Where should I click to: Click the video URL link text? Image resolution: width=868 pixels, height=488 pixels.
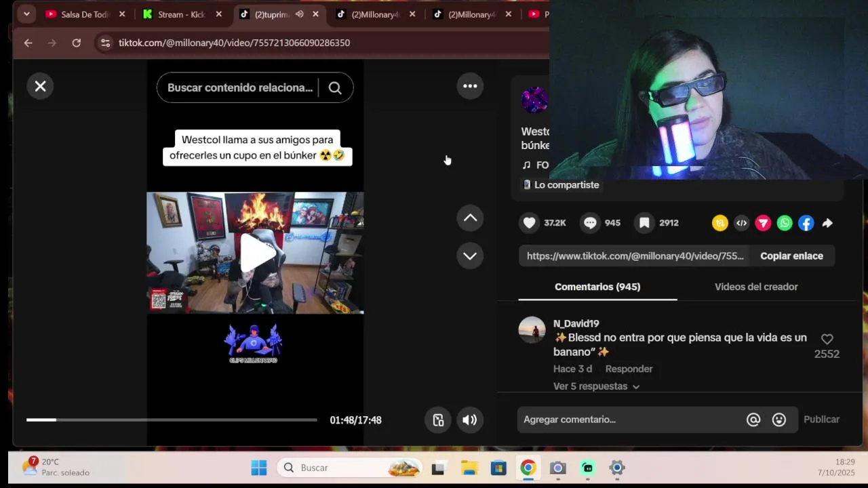pyautogui.click(x=635, y=256)
